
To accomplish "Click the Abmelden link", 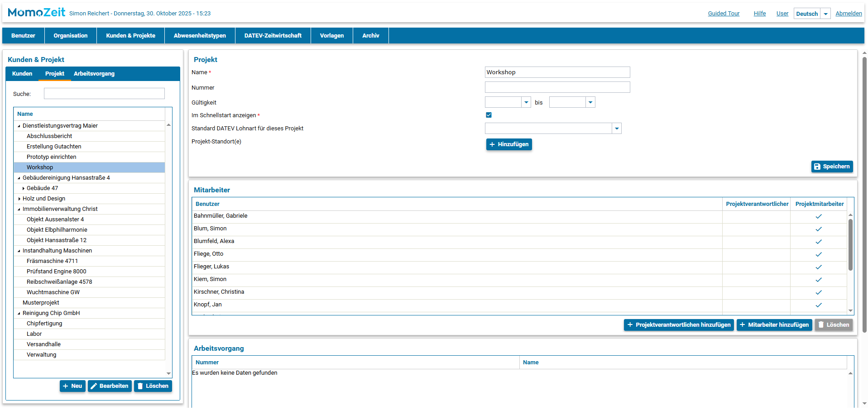I will (x=849, y=14).
